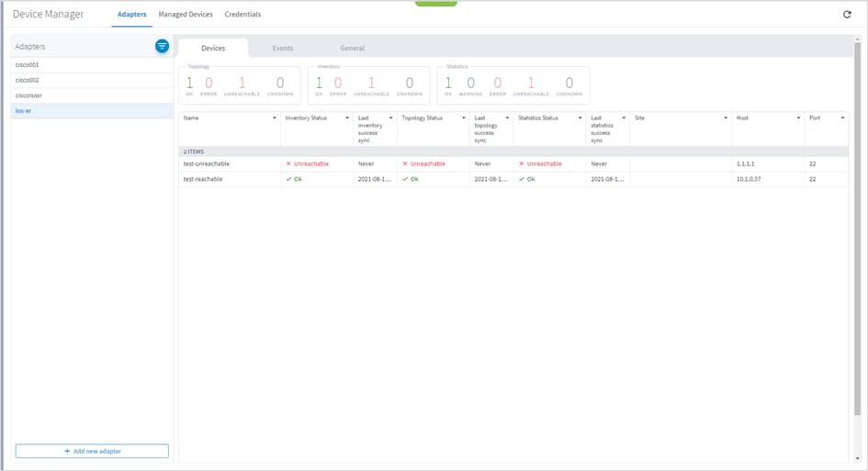Click the scrollbar down arrow
The height and width of the screenshot is (471, 868).
857,458
